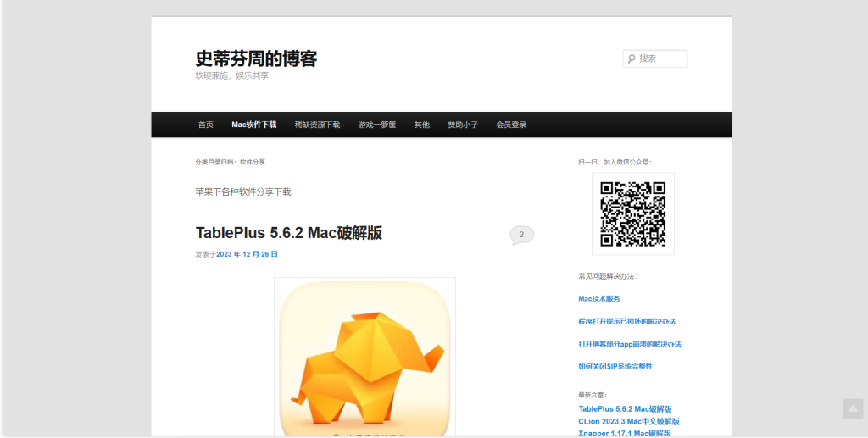Open the Mac技术服务 sidebar link
The width and height of the screenshot is (868, 438).
[599, 298]
